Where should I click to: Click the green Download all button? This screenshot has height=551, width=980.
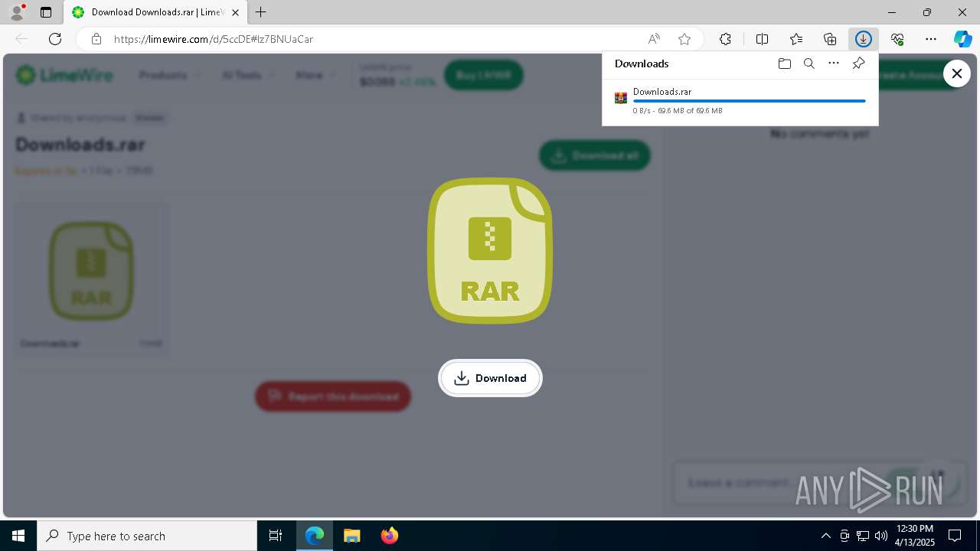pos(595,155)
